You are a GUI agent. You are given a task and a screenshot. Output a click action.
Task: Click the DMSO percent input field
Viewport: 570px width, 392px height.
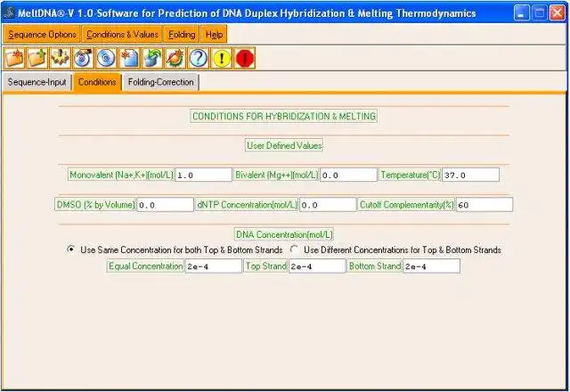(x=165, y=205)
